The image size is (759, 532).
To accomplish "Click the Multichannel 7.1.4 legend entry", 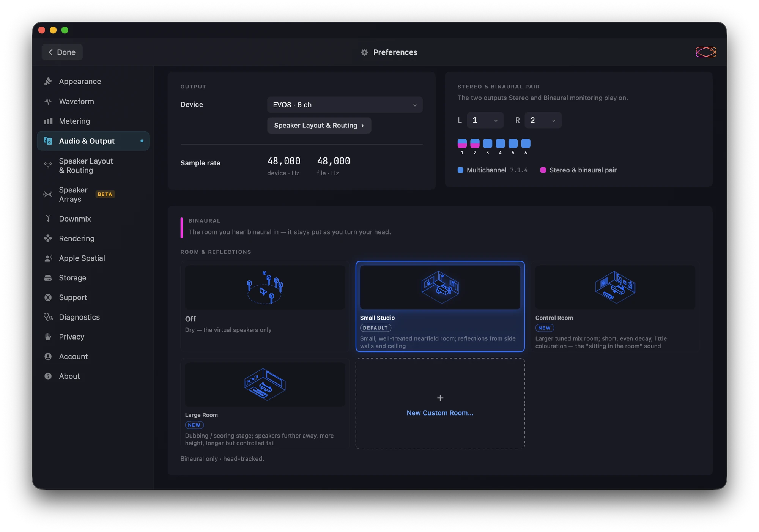I will click(x=493, y=170).
